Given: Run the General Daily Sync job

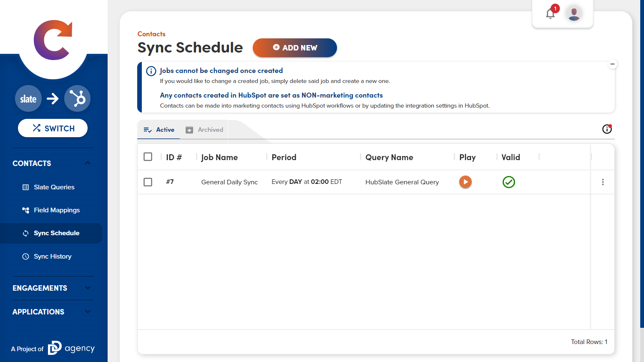Looking at the screenshot, I should (465, 182).
